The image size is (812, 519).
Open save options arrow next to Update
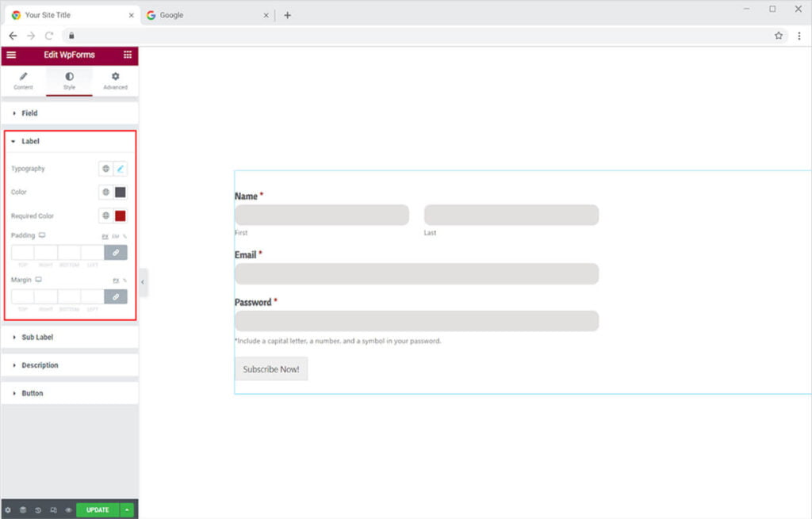tap(128, 510)
